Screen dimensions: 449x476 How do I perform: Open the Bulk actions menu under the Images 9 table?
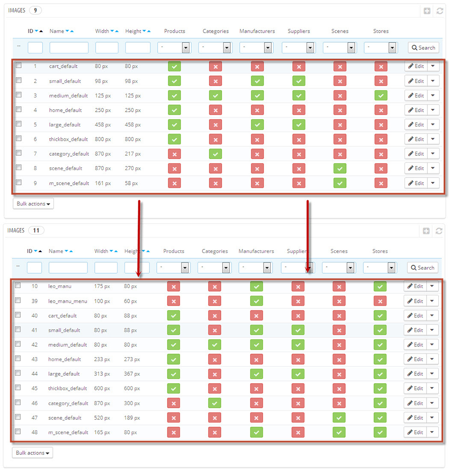[33, 204]
